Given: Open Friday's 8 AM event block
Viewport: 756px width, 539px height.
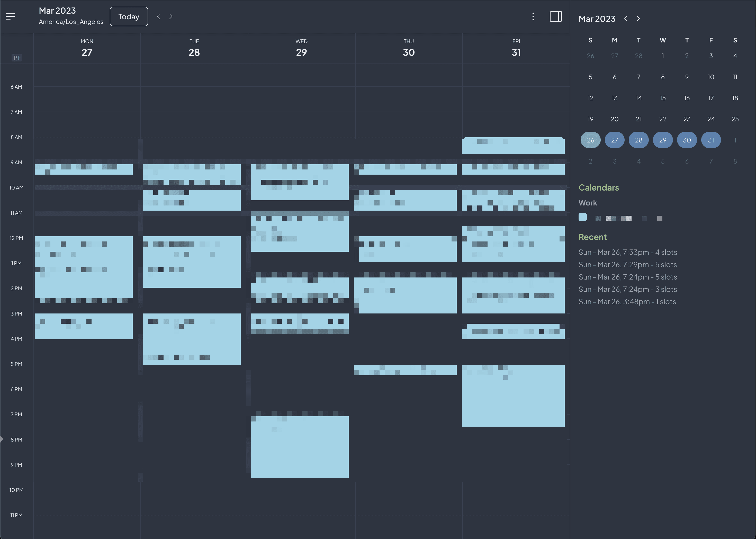Looking at the screenshot, I should pos(513,146).
